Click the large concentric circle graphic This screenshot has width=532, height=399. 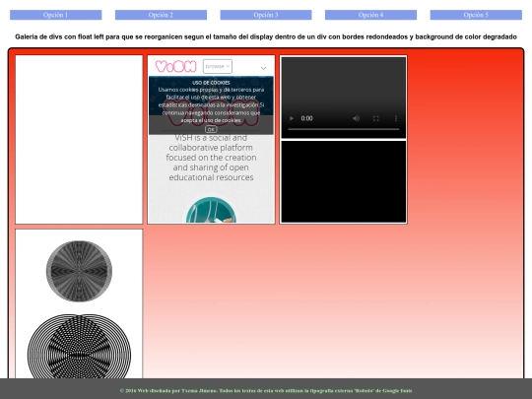pos(79,347)
